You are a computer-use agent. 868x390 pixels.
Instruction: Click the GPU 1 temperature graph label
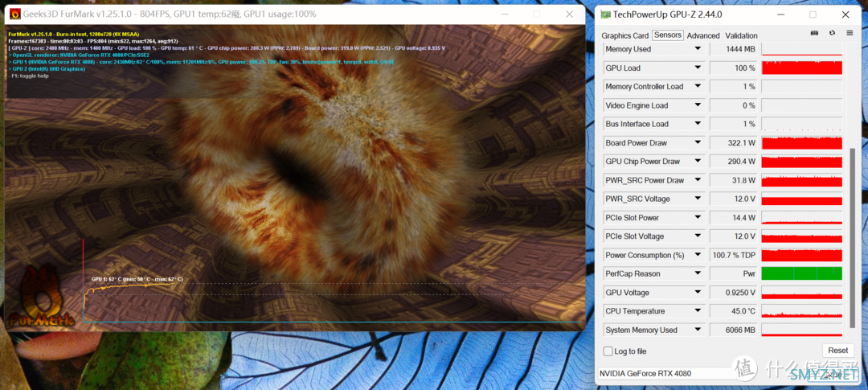point(137,279)
